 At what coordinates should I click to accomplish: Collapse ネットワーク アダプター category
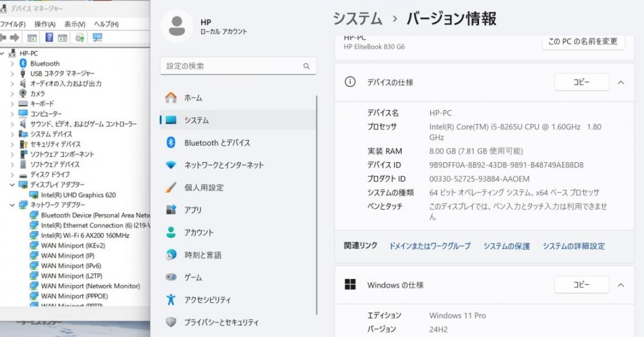click(12, 205)
